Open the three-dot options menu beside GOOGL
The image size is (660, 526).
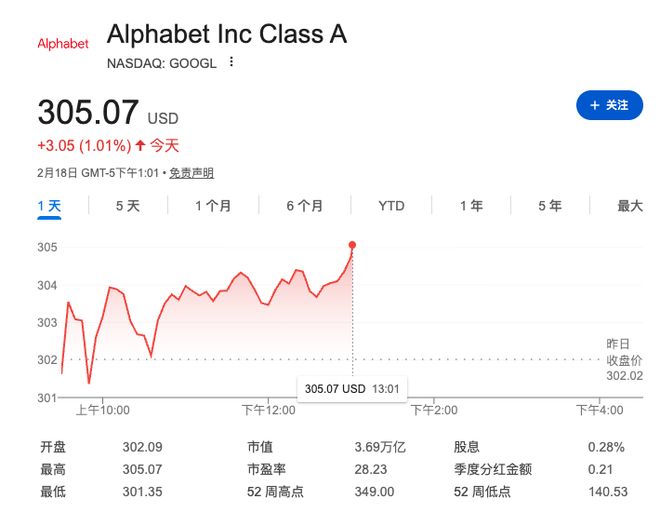231,62
